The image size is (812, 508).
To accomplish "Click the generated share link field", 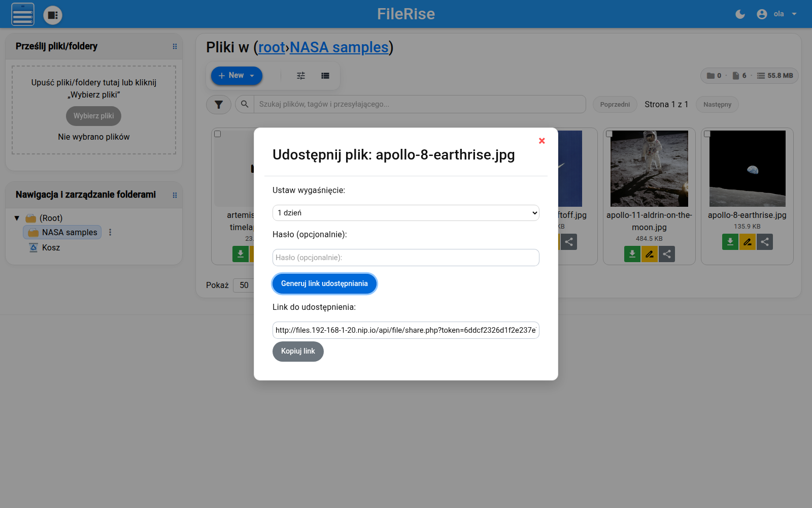I will tap(406, 330).
